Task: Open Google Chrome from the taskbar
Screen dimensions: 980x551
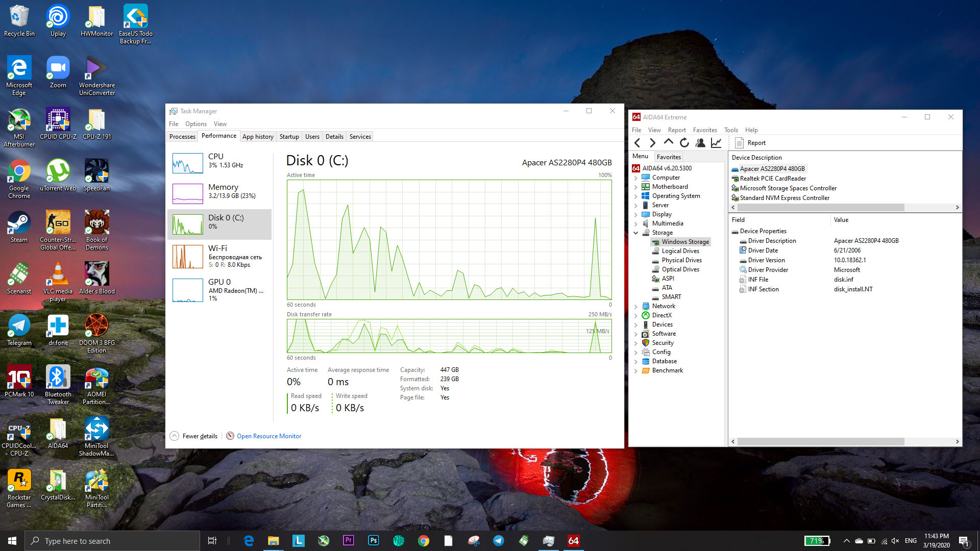Action: [424, 541]
